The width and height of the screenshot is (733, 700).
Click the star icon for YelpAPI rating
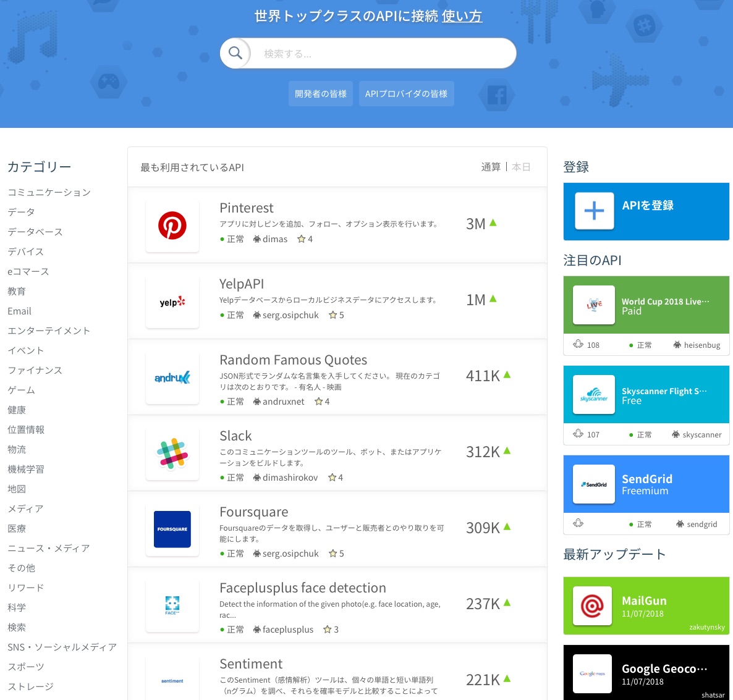[x=333, y=315]
